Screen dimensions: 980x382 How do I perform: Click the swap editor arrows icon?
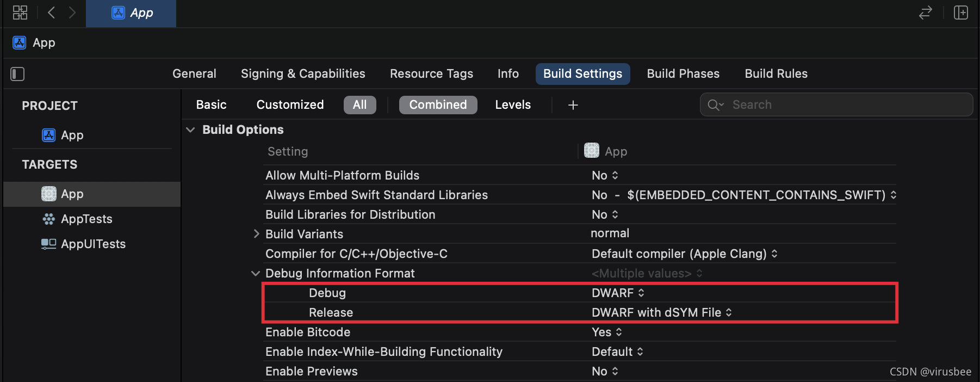pos(926,13)
